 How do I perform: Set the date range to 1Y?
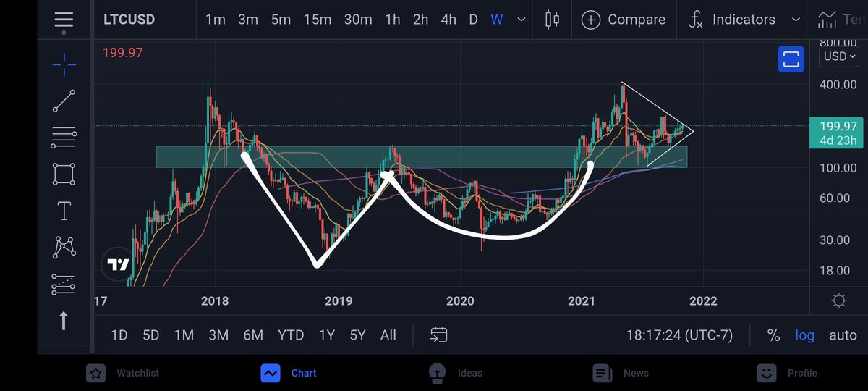coord(327,335)
